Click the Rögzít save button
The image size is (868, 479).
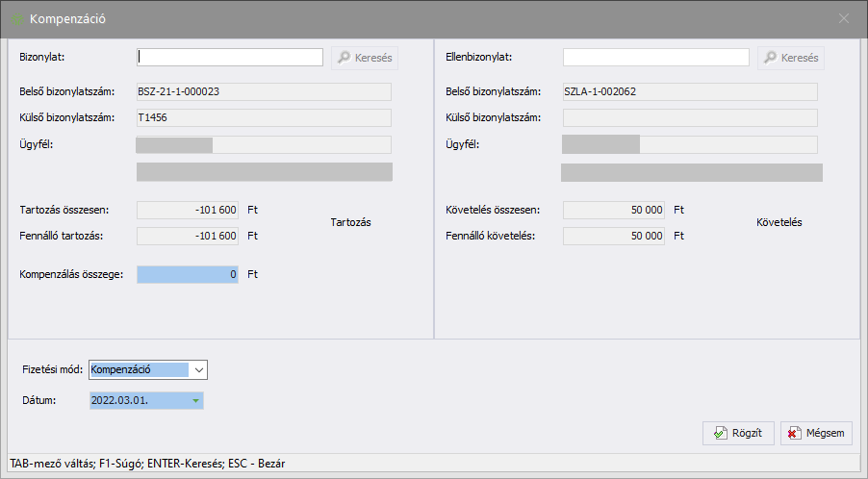tap(738, 433)
